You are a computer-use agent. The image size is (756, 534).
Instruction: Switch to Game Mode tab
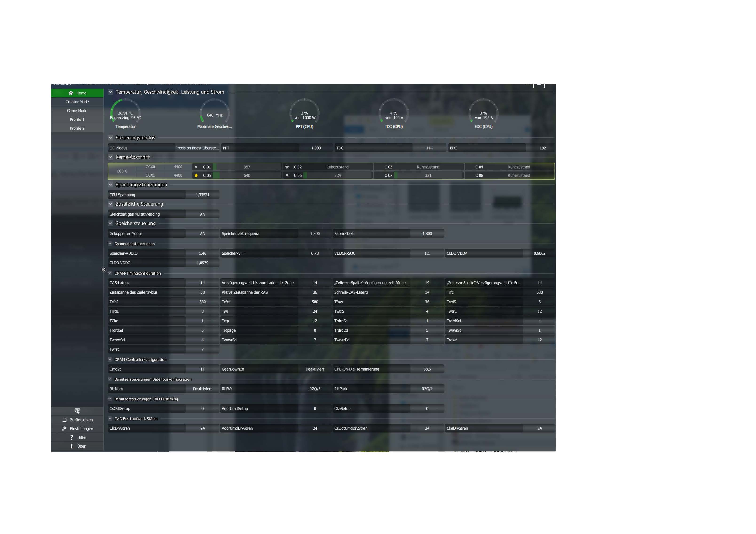pos(77,111)
